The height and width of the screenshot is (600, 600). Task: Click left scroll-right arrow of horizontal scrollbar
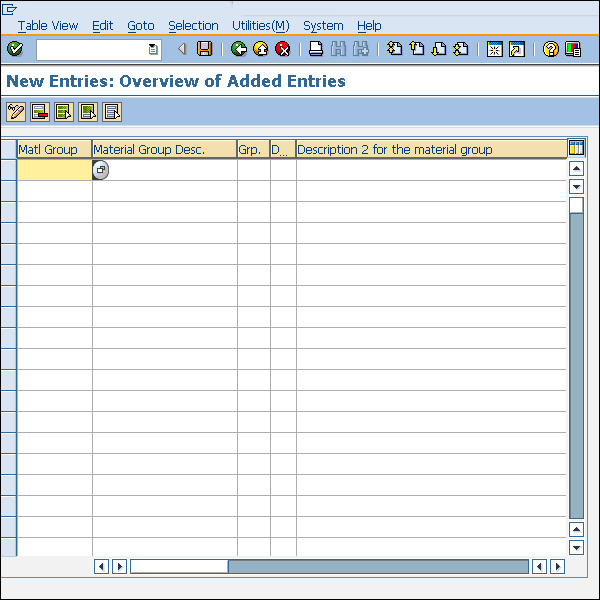[x=119, y=566]
